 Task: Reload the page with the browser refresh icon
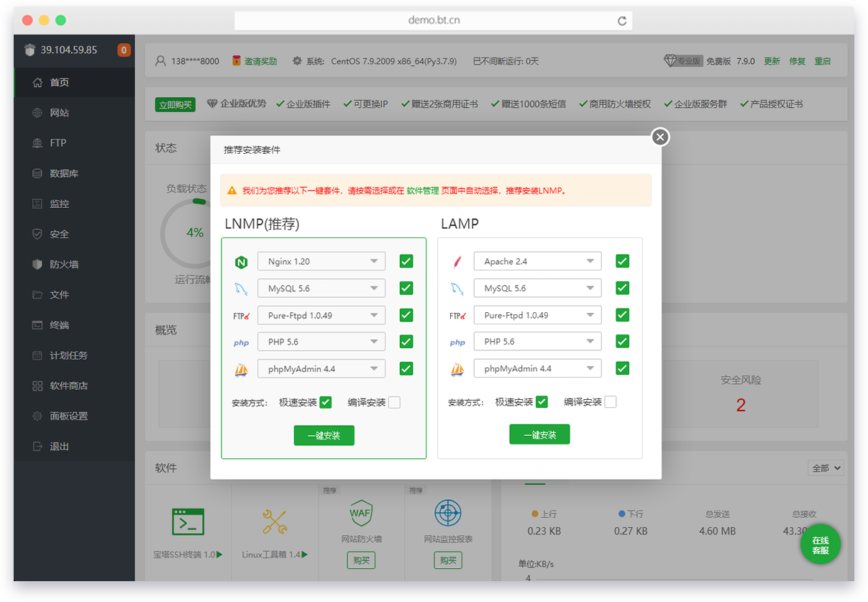pos(622,21)
